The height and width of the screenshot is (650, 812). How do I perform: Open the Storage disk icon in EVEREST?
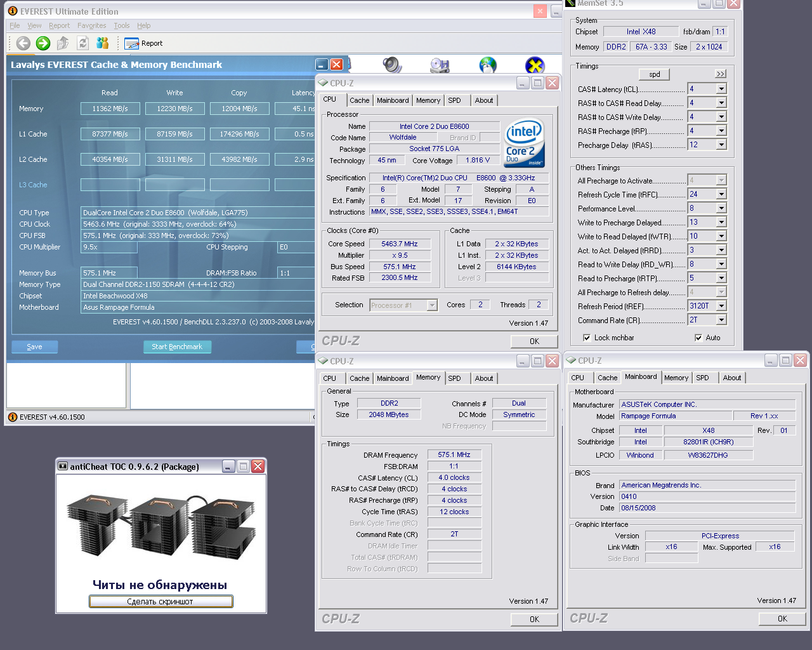(x=440, y=65)
